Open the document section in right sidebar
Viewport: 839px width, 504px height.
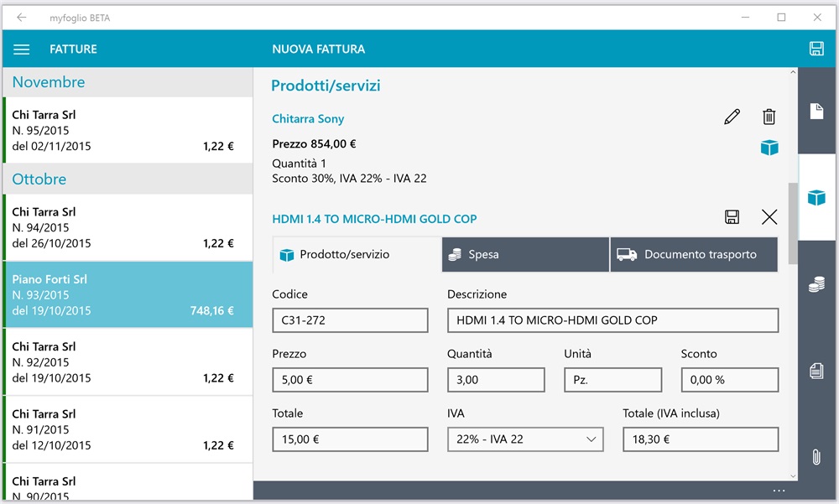pyautogui.click(x=816, y=112)
